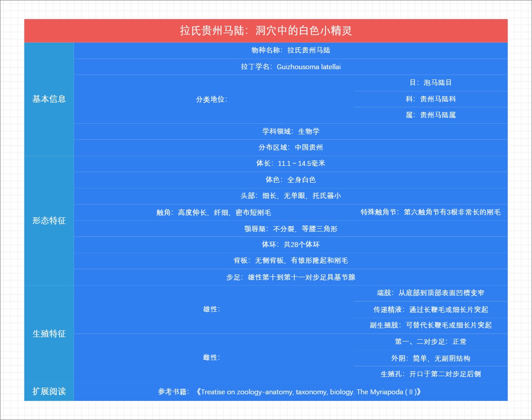Select the 分类地位 parent node
532x420 pixels.
coord(212,99)
